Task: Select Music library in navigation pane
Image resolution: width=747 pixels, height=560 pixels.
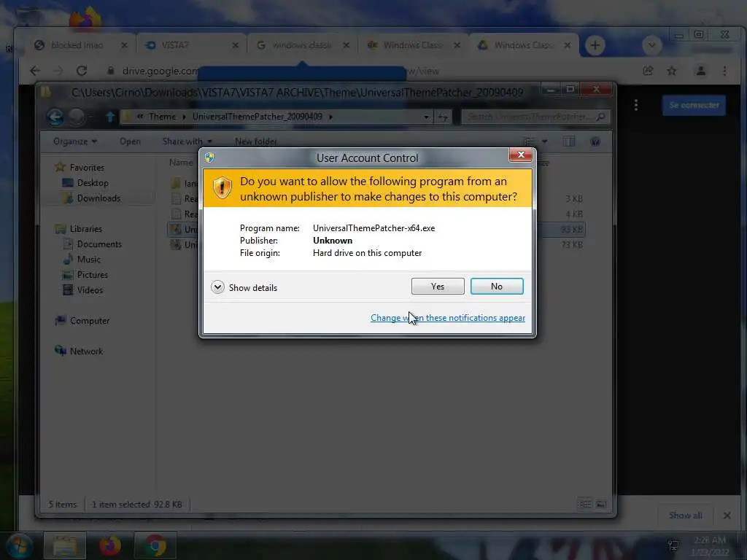Action: (x=88, y=259)
